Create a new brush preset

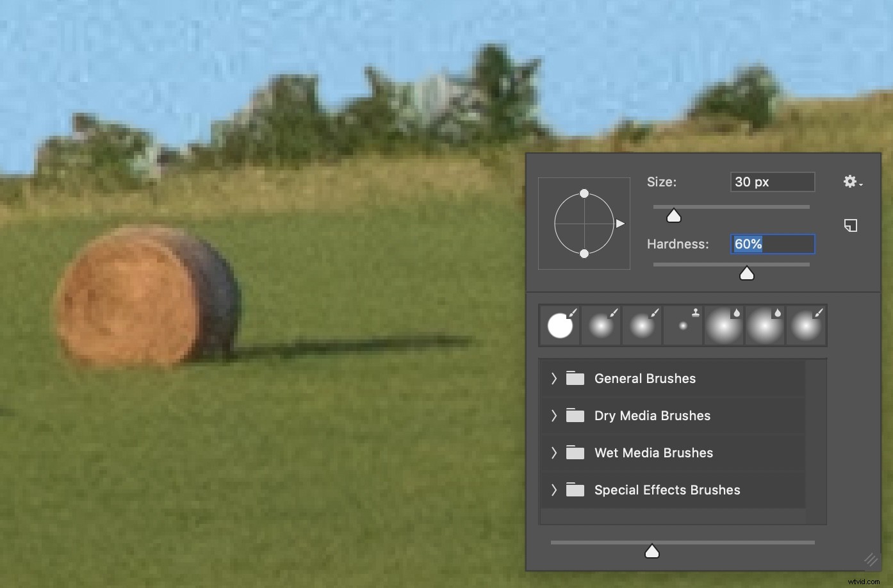tap(851, 225)
